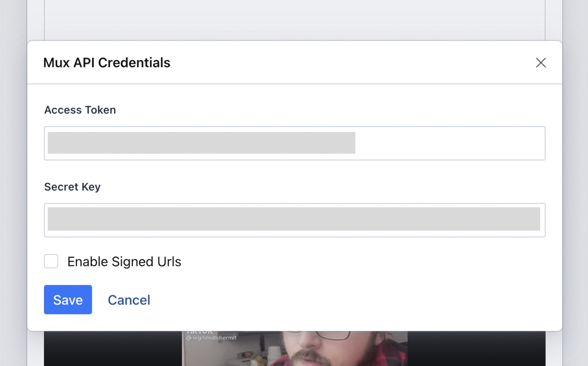Click the gray overlay left of the dialog
This screenshot has height=366, width=588.
coord(13,177)
